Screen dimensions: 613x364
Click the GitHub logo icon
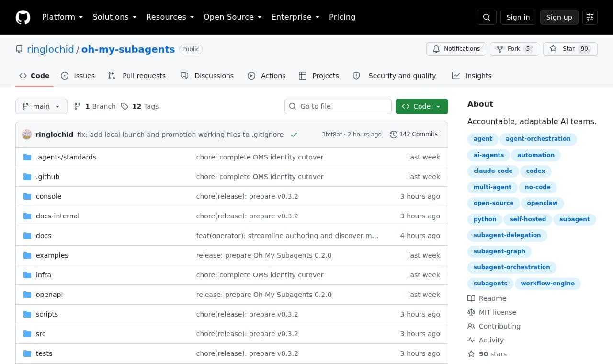23,17
